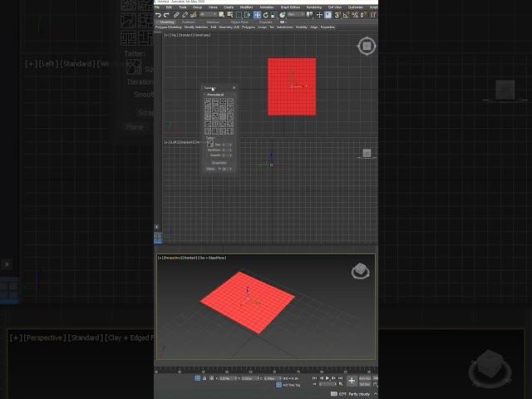532x399 pixels.
Task: Click the Tatter Size spinner field
Action: [x=226, y=145]
